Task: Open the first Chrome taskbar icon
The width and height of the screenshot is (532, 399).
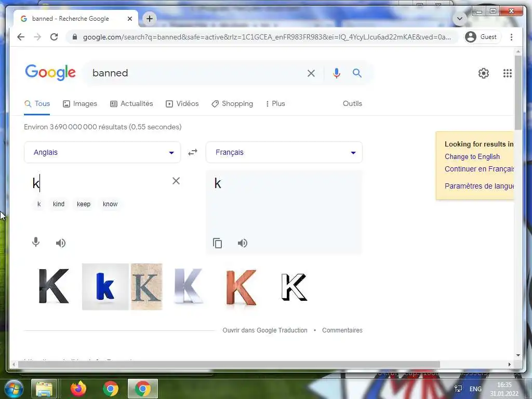Action: [111, 389]
